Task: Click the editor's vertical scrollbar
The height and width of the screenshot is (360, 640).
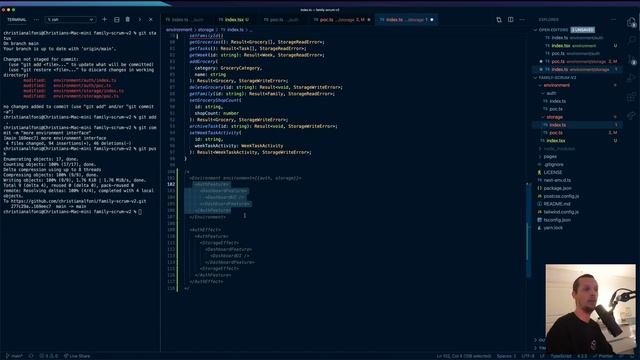Action: click(x=529, y=229)
